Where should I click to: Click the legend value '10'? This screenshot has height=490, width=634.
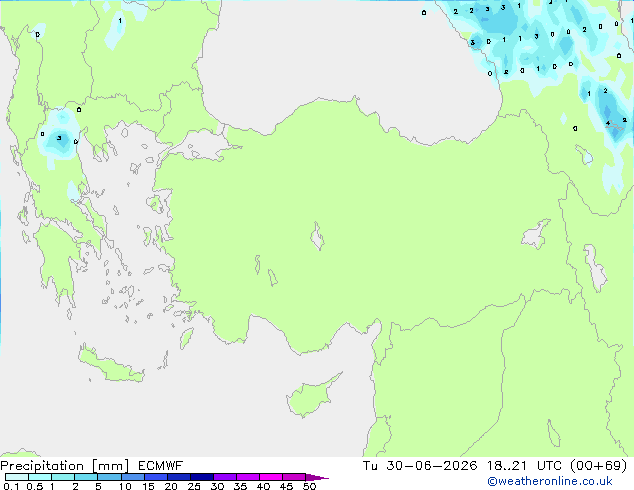click(x=125, y=486)
